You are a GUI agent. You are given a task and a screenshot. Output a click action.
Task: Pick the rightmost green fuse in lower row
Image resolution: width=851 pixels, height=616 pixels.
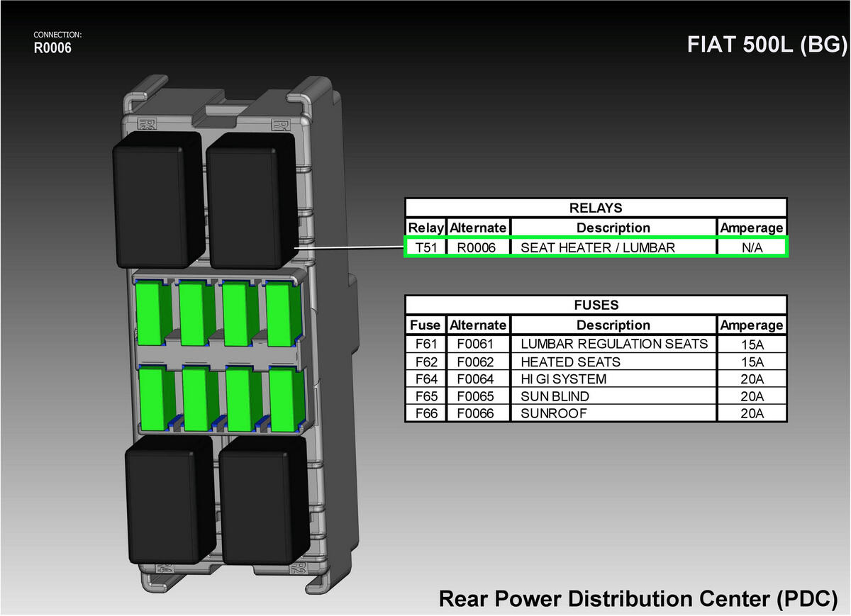286,398
